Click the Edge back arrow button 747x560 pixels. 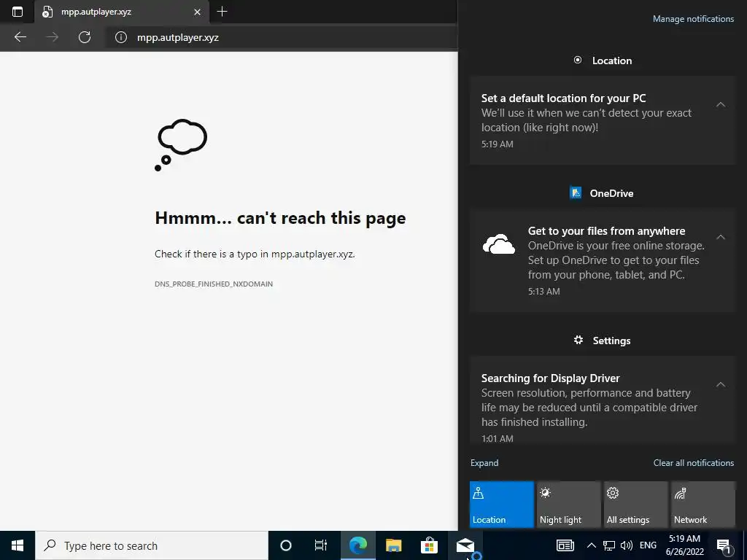point(20,37)
